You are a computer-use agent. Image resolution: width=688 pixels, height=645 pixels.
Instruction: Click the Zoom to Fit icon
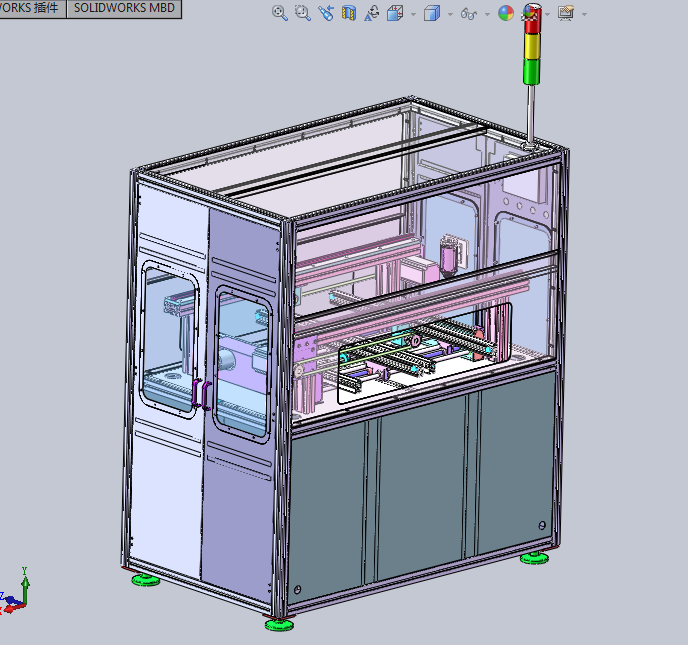(280, 13)
